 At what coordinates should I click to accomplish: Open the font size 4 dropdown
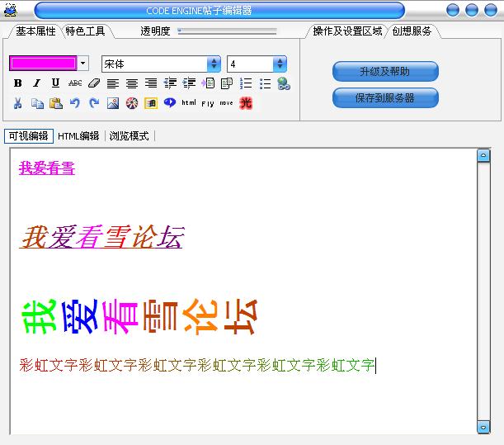click(280, 64)
